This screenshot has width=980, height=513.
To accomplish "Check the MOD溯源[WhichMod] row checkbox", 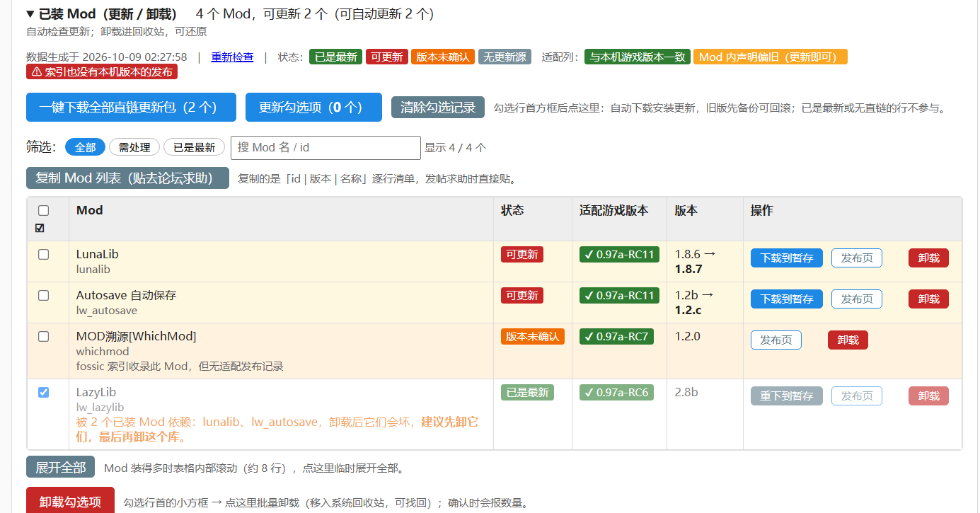I will (43, 336).
